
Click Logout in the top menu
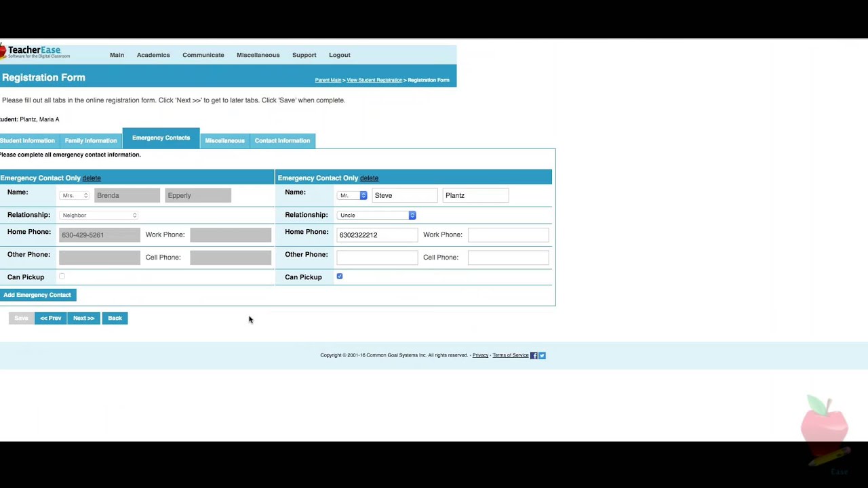point(340,55)
